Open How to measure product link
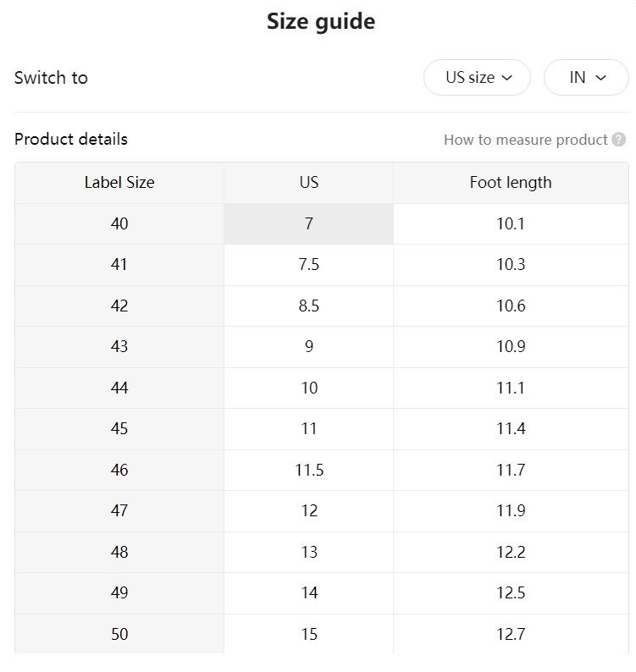Screen dimensions: 636x672 [525, 140]
